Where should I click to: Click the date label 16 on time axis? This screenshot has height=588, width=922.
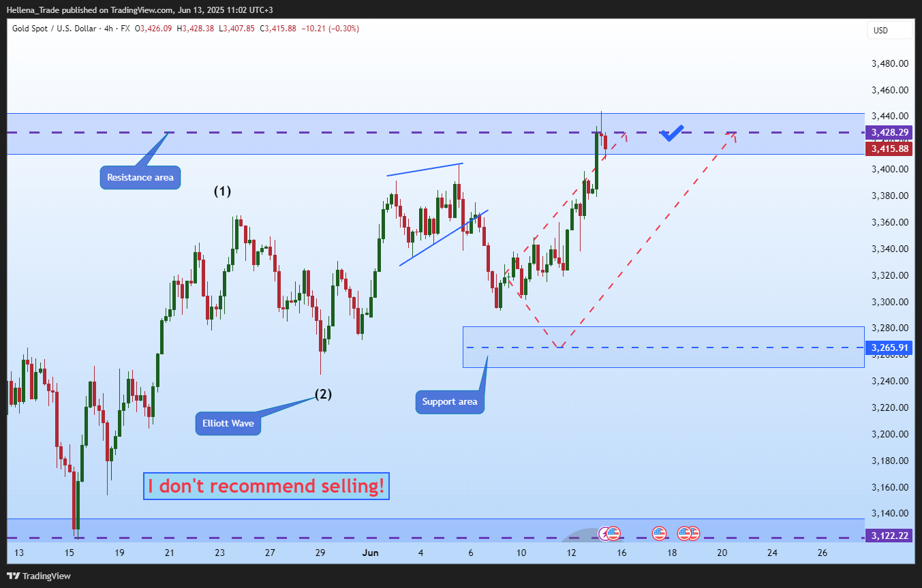621,553
